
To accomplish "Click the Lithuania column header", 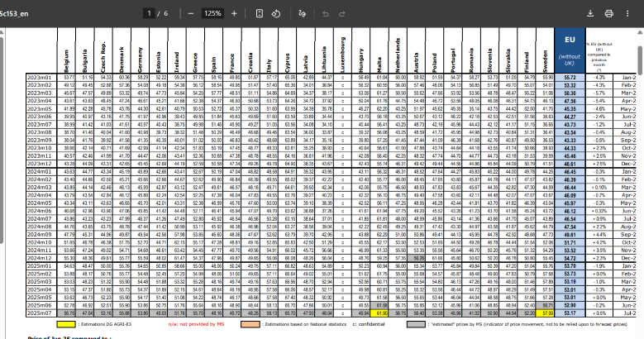I will coord(324,60).
